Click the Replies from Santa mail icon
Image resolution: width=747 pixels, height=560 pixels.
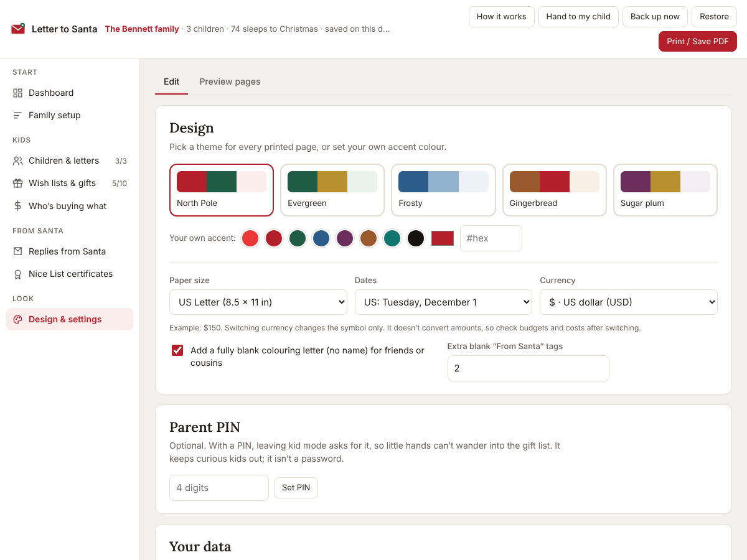click(17, 251)
